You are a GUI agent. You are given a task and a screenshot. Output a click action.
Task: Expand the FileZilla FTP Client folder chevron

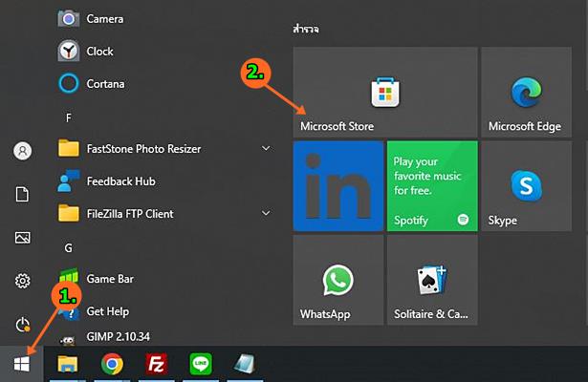(x=266, y=213)
